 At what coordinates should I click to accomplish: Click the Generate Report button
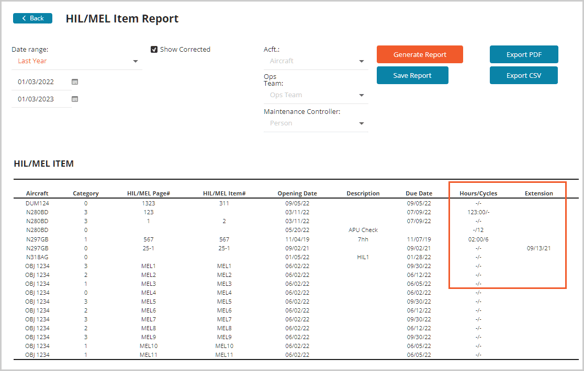click(420, 54)
